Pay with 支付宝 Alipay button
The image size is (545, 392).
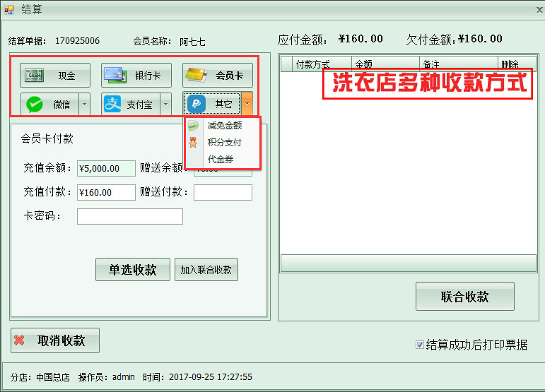click(130, 104)
